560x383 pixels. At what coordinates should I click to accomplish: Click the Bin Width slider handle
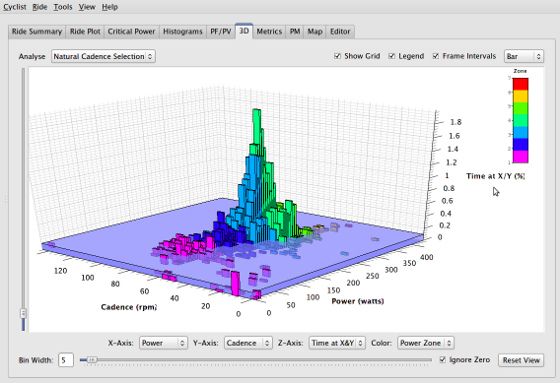92,360
